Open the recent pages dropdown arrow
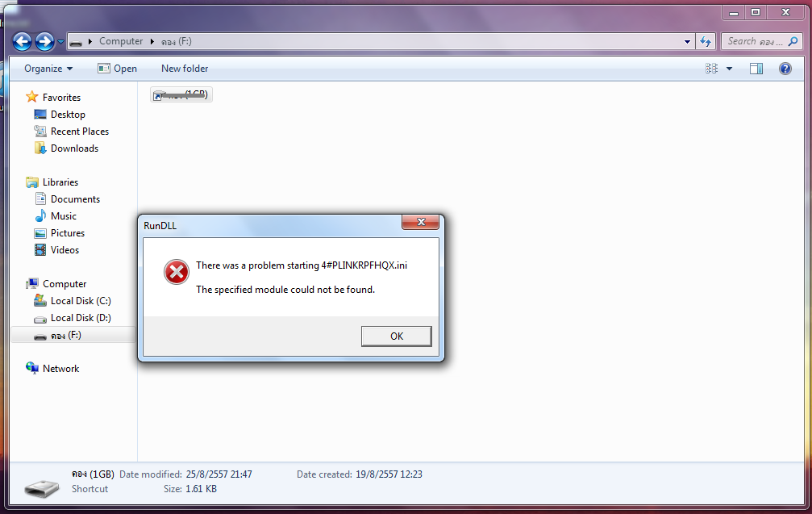This screenshot has height=514, width=812. click(60, 41)
